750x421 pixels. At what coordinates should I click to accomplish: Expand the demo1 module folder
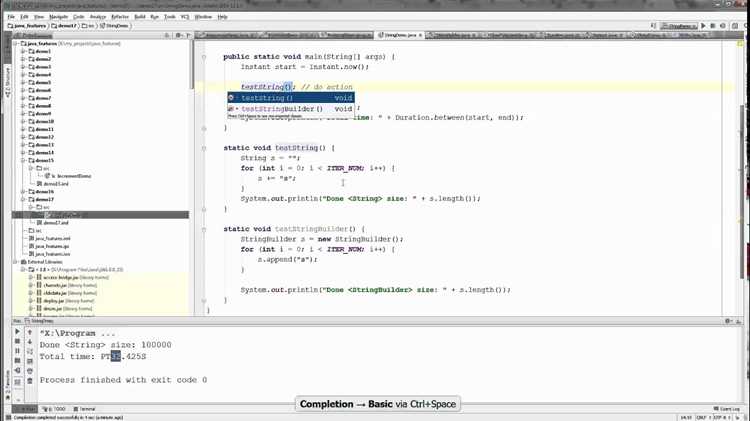(x=23, y=51)
